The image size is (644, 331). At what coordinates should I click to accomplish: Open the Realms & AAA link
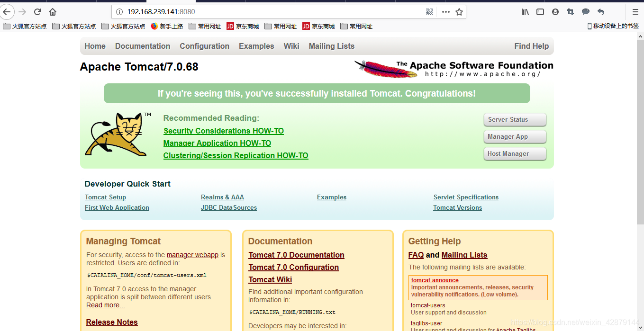(222, 197)
